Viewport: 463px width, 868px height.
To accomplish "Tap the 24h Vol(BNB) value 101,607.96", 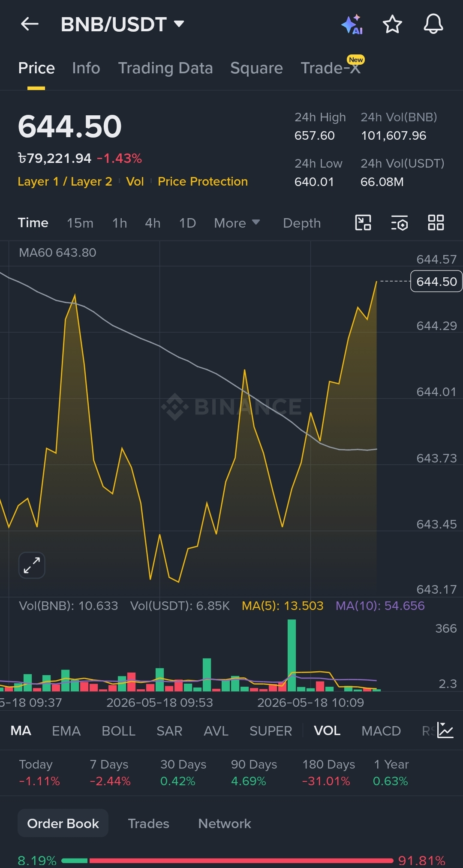I will click(x=394, y=135).
